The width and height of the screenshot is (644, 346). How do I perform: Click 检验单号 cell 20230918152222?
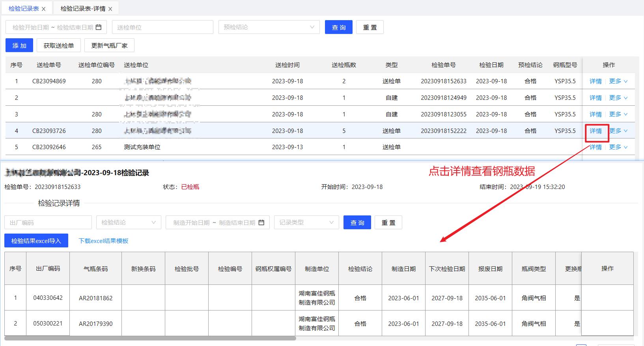(444, 131)
